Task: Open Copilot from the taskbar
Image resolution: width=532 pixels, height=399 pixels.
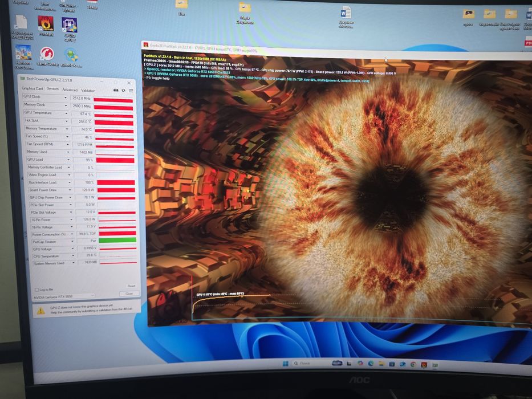Action: pyautogui.click(x=360, y=363)
